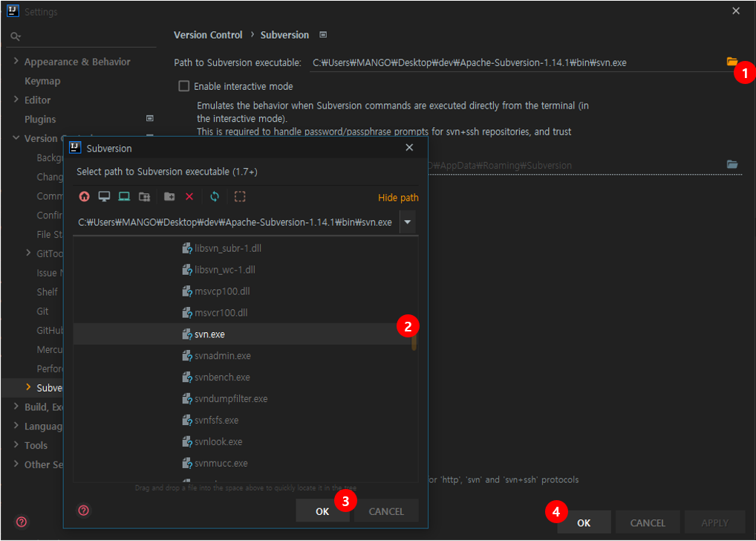Viewport: 756px width, 541px height.
Task: Expand the Editor settings group
Action: pyautogui.click(x=16, y=100)
